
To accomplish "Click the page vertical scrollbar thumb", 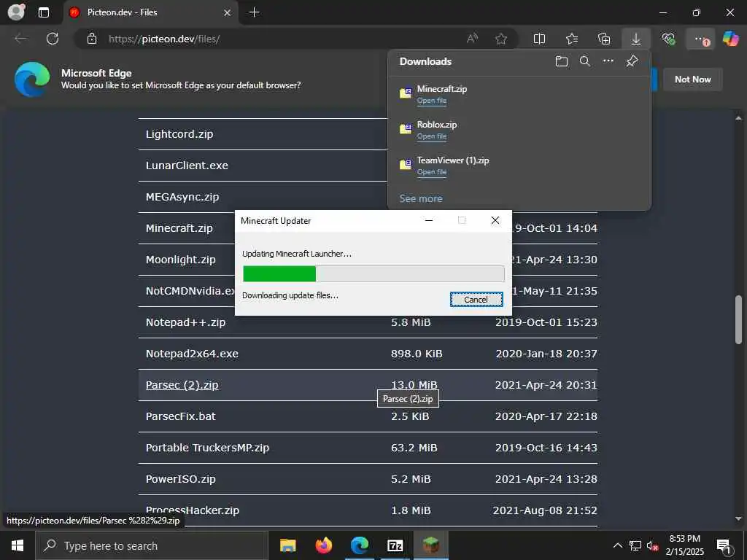I will pos(738,319).
